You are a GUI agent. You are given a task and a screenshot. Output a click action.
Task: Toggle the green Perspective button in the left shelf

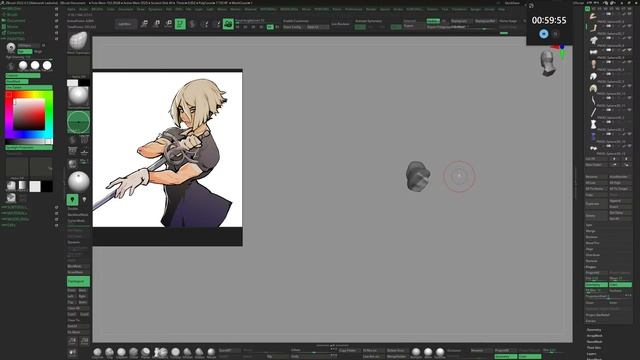(x=78, y=281)
